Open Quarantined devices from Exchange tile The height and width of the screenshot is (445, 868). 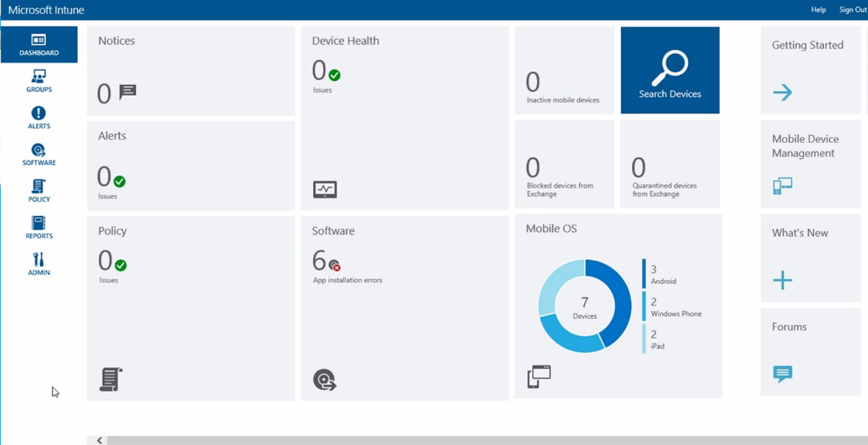670,164
